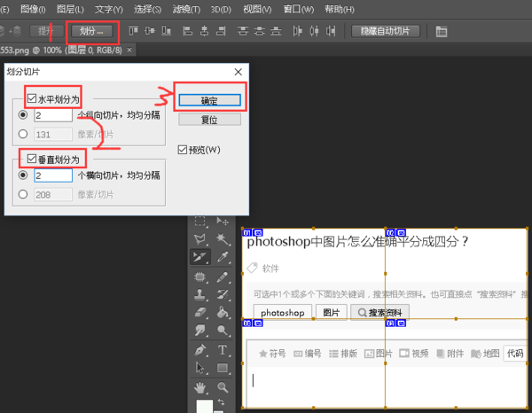Click the 划分... button in options bar

(x=91, y=31)
